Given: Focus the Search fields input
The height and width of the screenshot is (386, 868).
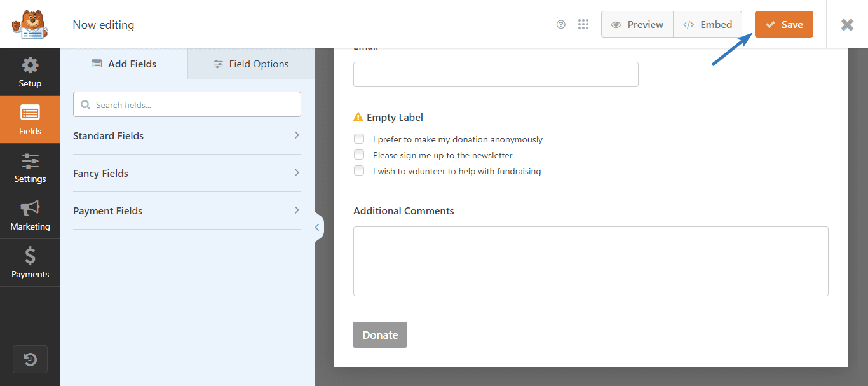Looking at the screenshot, I should pos(187,104).
